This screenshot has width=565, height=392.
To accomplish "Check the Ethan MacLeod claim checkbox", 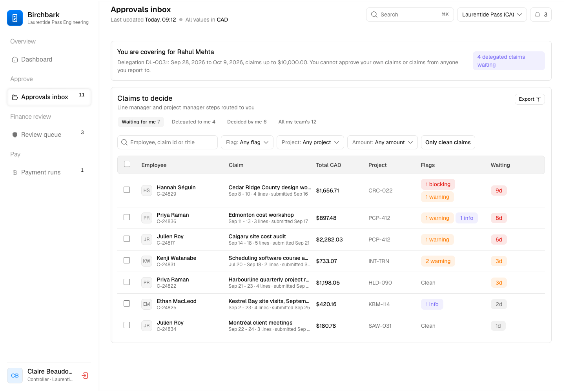I will pos(127,303).
